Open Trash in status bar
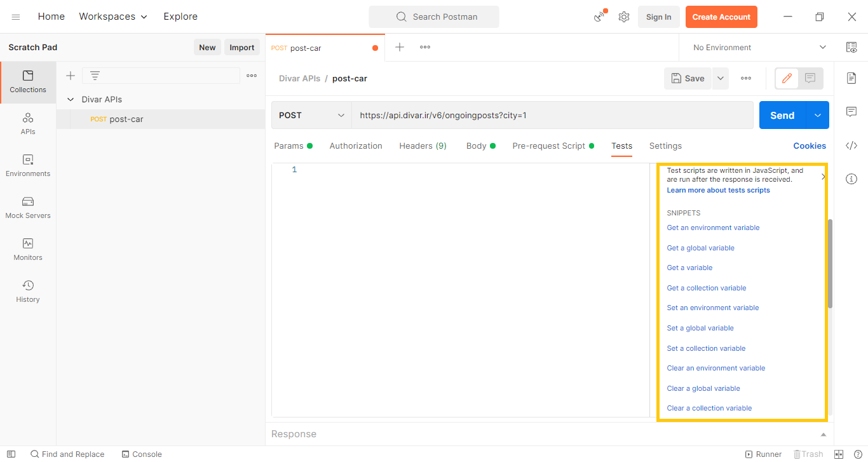This screenshot has height=462, width=868. pyautogui.click(x=808, y=454)
